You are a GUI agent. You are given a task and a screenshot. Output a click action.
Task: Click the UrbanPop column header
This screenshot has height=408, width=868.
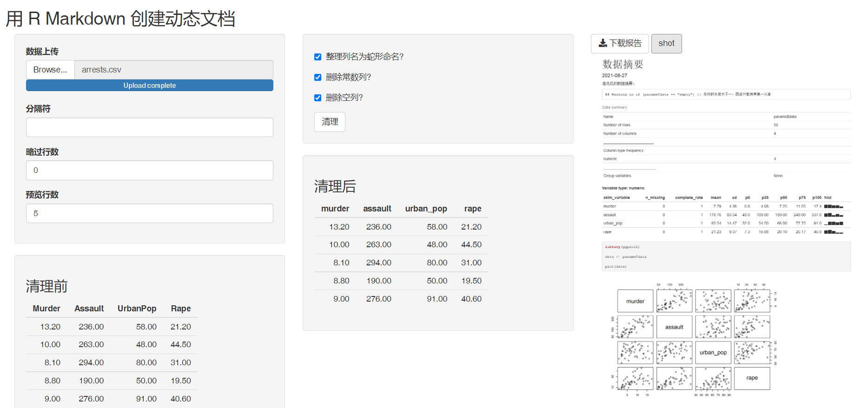[137, 309]
